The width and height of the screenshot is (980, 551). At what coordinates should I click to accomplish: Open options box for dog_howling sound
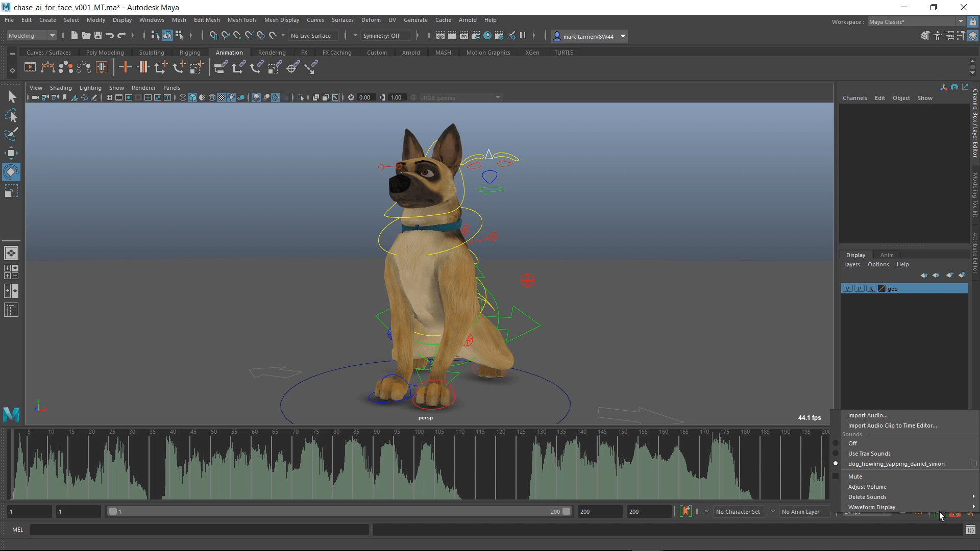[x=973, y=464]
